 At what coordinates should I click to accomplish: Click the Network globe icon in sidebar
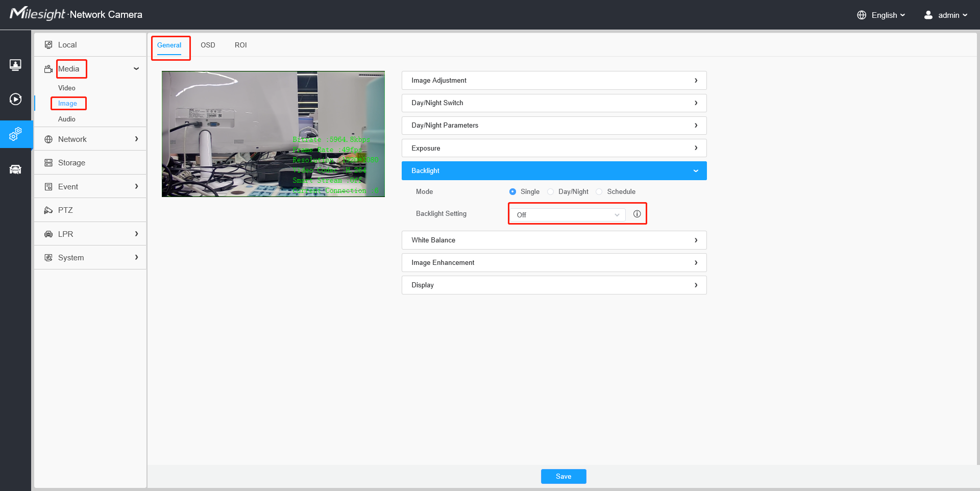point(48,139)
